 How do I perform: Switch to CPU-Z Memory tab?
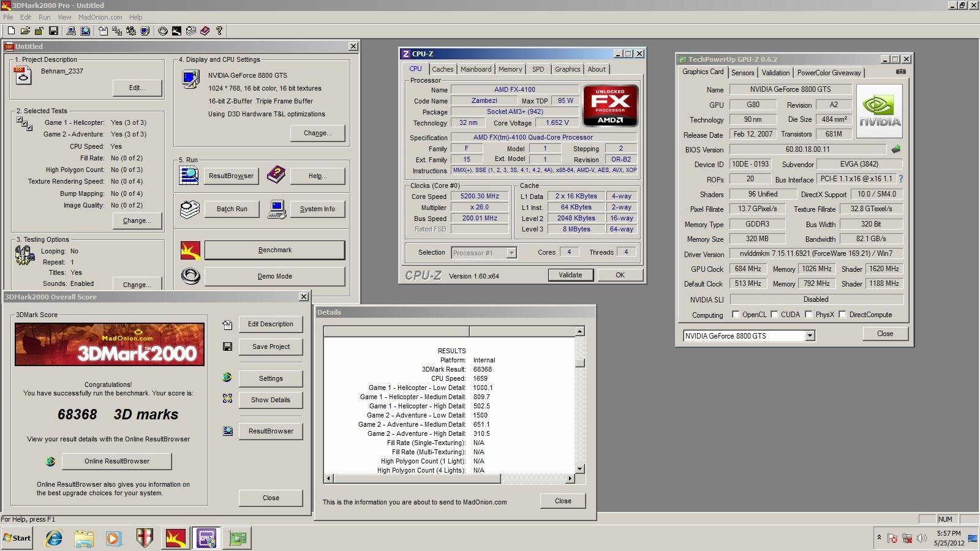coord(510,69)
